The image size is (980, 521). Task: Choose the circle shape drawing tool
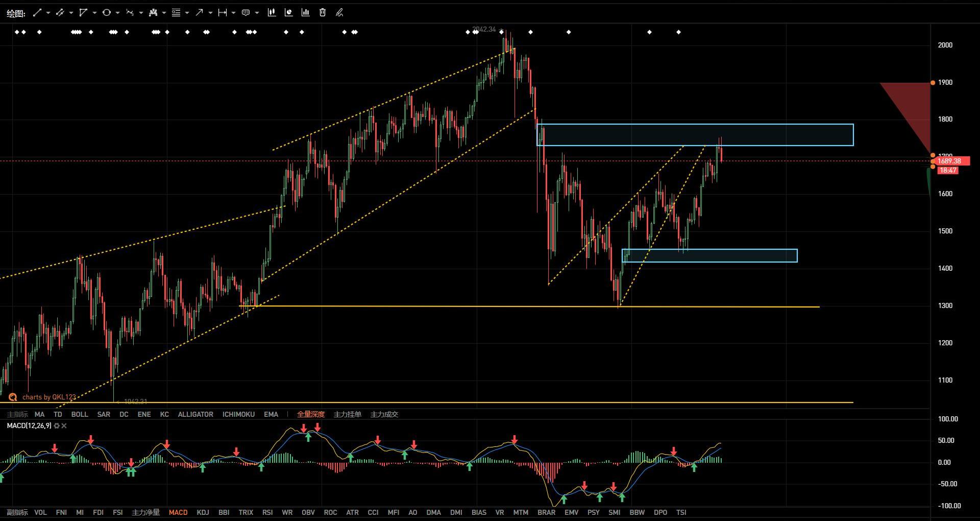106,13
